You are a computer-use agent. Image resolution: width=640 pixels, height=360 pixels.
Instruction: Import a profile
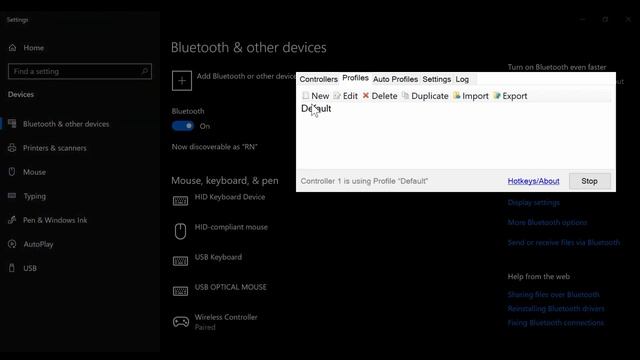(471, 96)
